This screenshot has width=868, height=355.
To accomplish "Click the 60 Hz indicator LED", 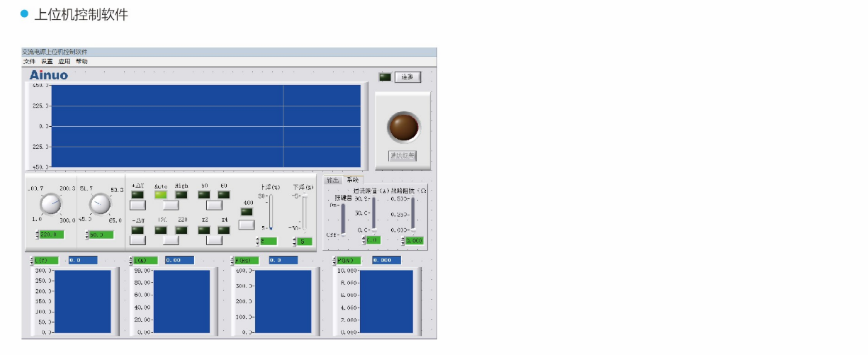I will (224, 195).
